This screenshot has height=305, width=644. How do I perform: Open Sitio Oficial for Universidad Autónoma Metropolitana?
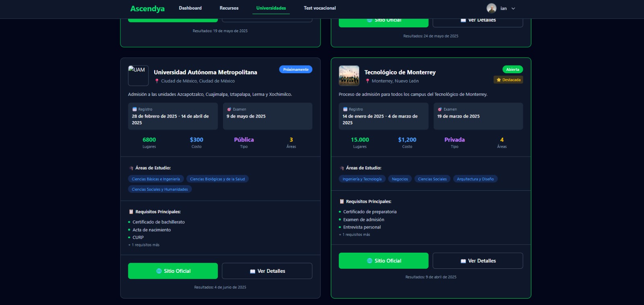point(173,271)
